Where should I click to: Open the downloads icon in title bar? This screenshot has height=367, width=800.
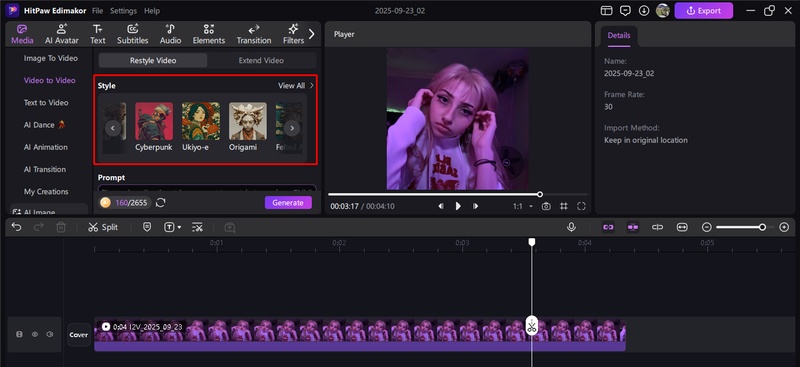[x=644, y=11]
